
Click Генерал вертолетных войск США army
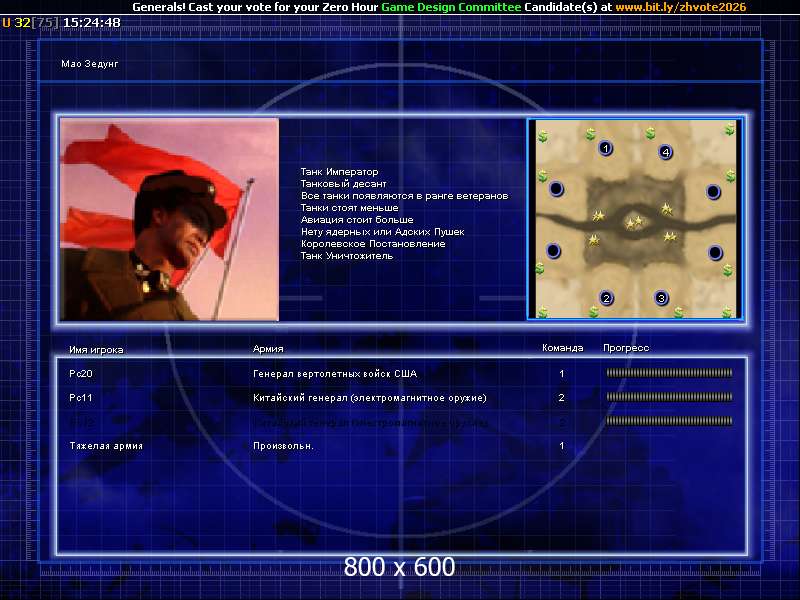(335, 373)
